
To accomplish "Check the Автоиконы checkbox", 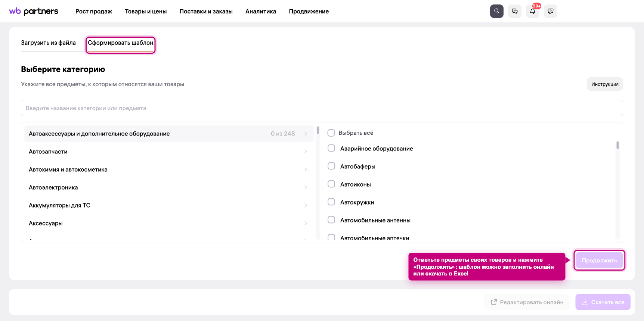I will click(x=331, y=184).
